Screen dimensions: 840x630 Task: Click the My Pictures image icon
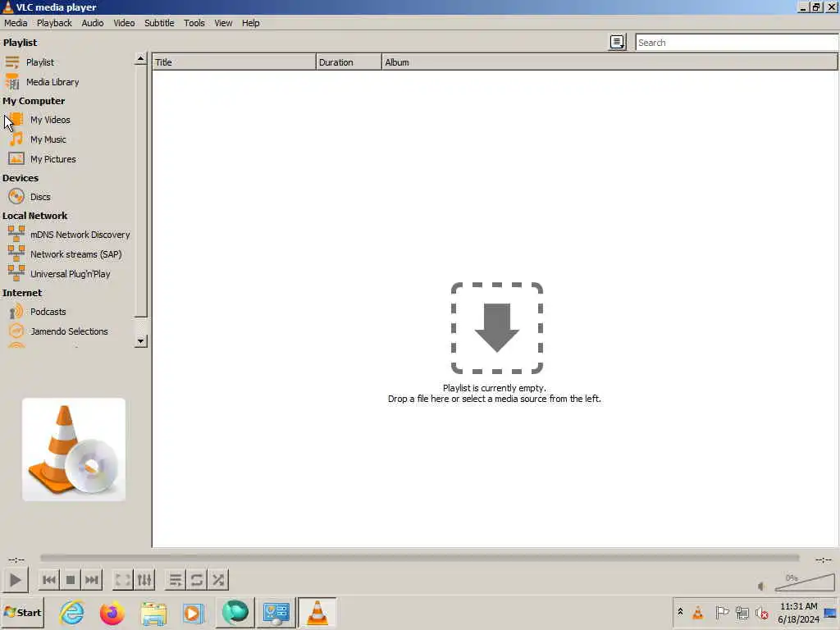(16, 159)
